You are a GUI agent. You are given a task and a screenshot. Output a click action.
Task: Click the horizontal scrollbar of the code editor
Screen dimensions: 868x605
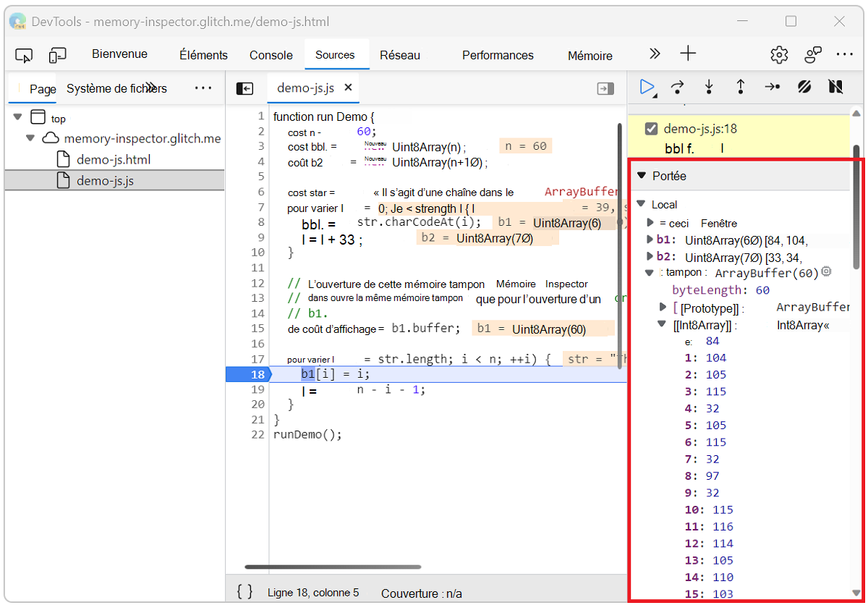point(333,567)
